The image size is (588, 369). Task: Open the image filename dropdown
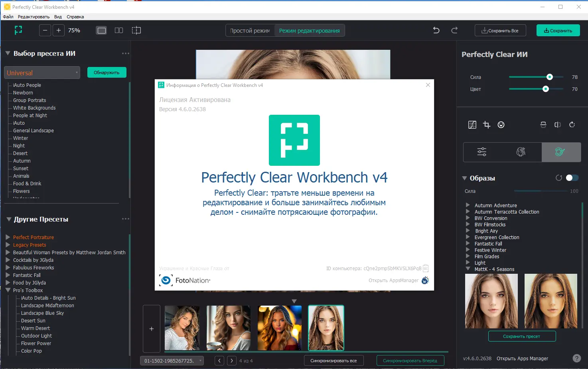pyautogui.click(x=172, y=361)
